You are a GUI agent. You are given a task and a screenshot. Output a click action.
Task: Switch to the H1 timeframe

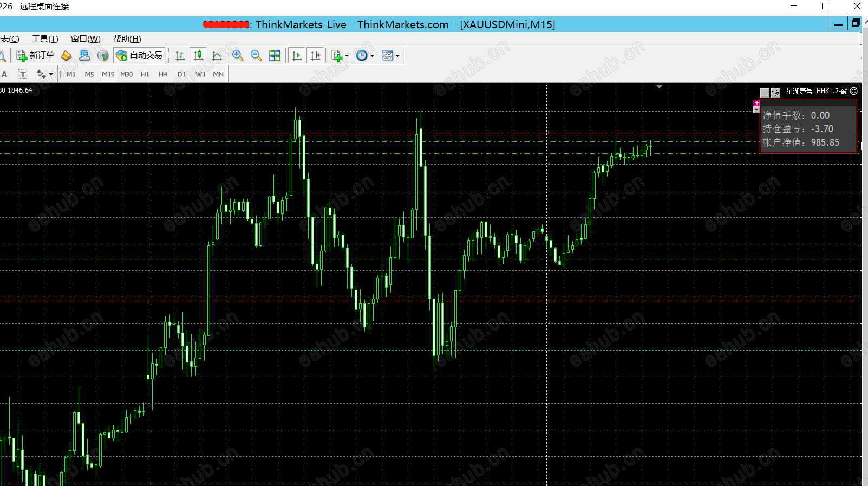(x=145, y=74)
